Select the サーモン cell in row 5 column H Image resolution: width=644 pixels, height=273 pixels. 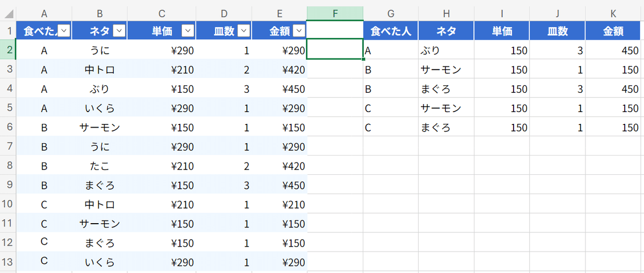pyautogui.click(x=446, y=108)
